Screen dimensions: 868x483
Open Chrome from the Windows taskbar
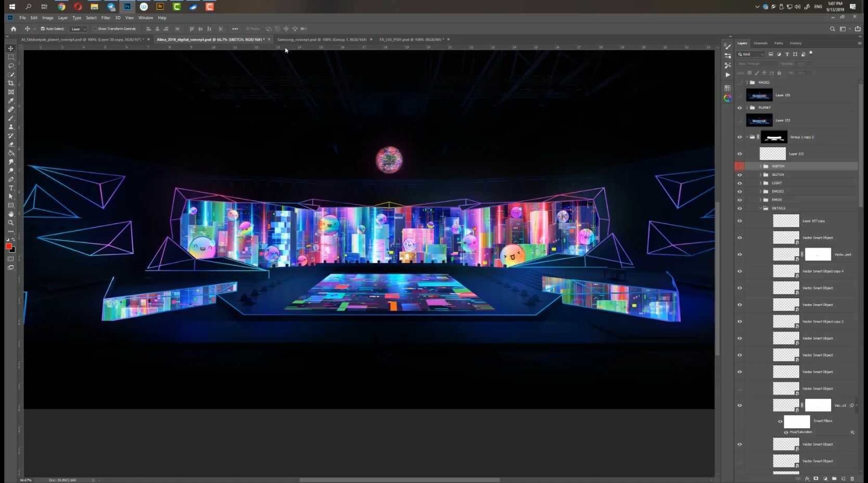(61, 7)
